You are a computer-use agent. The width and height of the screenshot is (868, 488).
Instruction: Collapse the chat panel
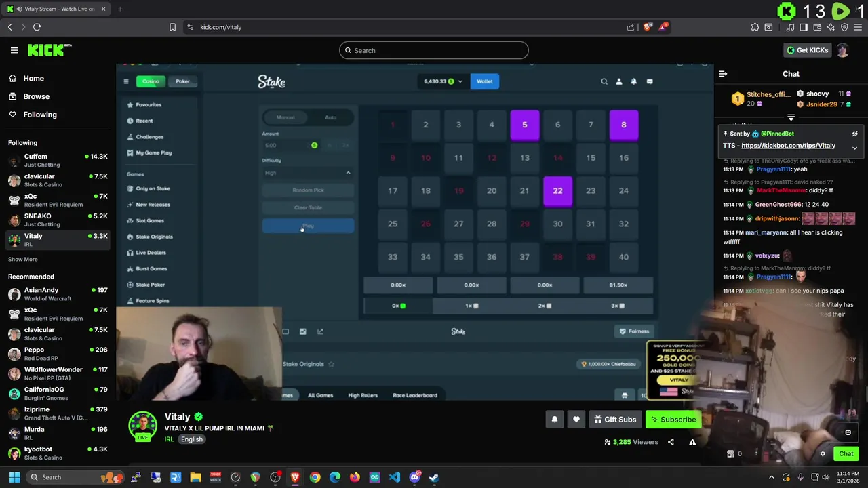tap(723, 74)
